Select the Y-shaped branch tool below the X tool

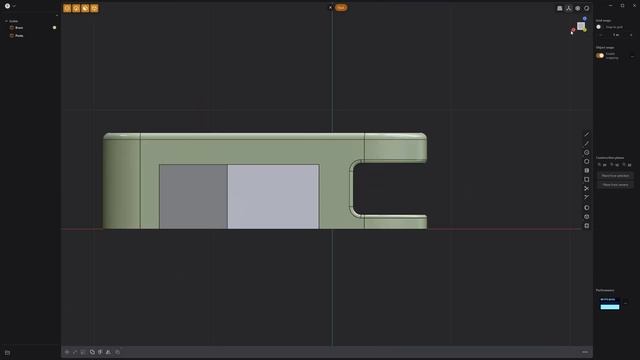tap(587, 197)
